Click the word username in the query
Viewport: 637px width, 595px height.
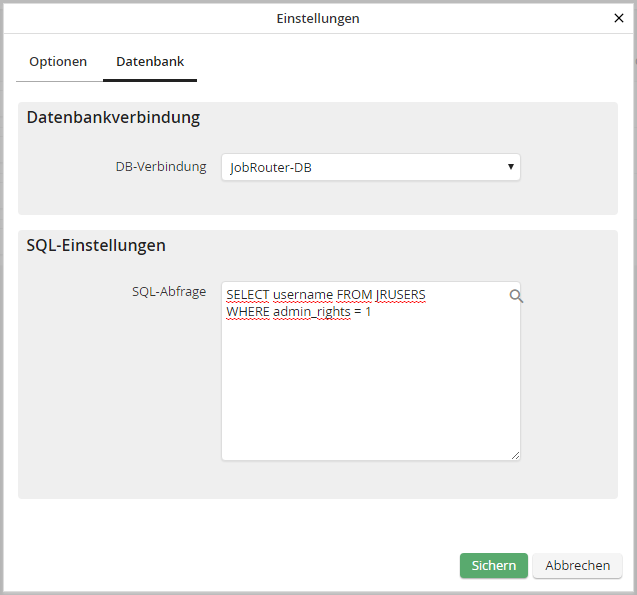coord(303,295)
